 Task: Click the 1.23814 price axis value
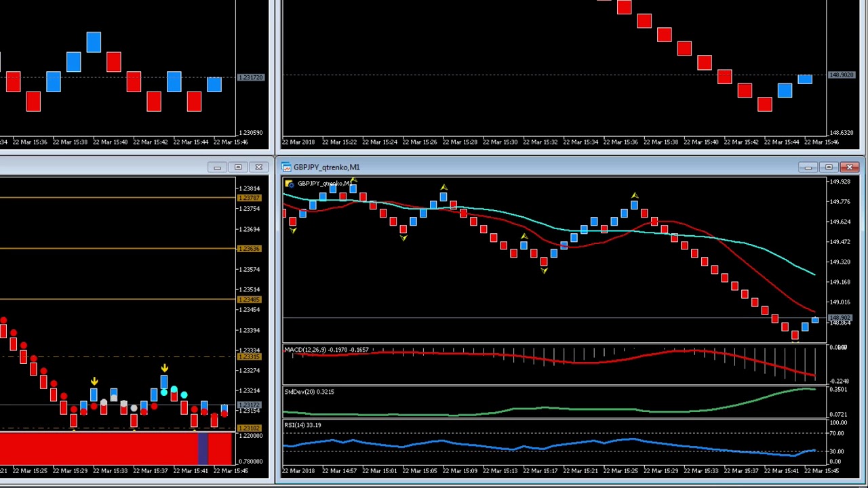(249, 188)
